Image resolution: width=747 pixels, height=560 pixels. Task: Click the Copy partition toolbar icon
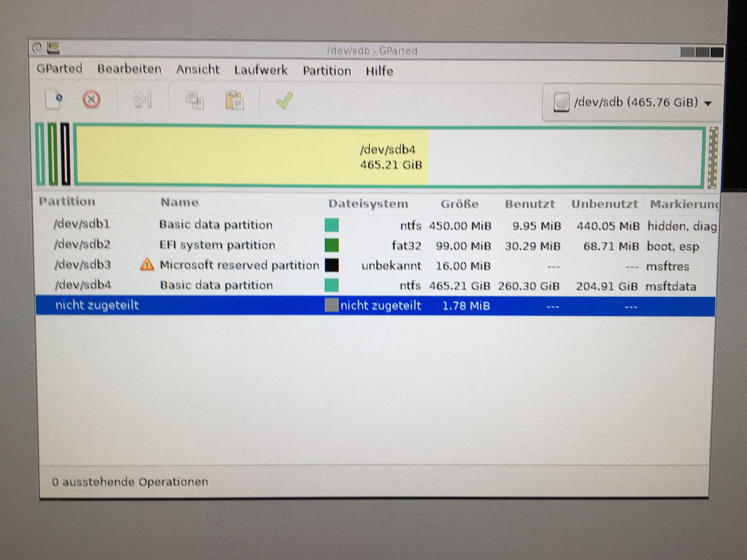195,100
